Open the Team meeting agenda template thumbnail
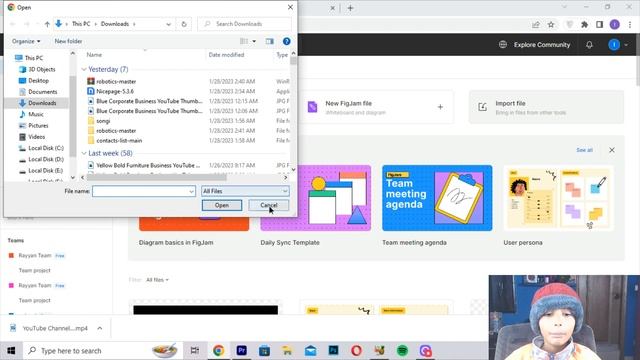The width and height of the screenshot is (640, 360). point(437,198)
